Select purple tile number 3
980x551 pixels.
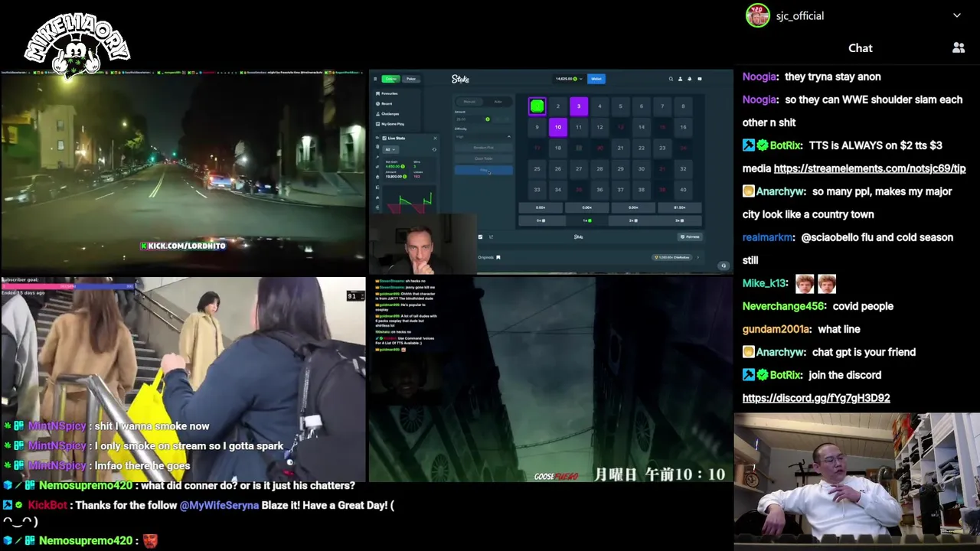[x=579, y=106]
